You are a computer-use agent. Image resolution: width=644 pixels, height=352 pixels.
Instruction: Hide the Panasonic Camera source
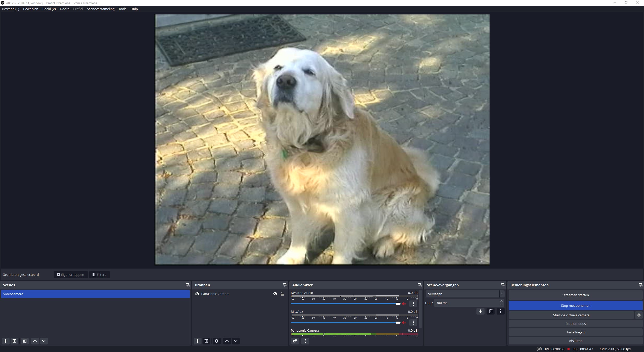coord(275,294)
